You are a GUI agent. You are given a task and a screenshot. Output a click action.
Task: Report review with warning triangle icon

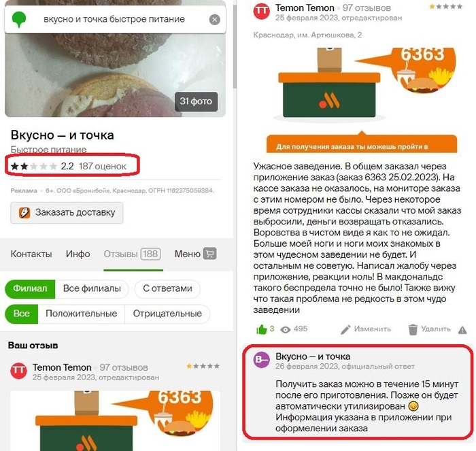(x=462, y=330)
